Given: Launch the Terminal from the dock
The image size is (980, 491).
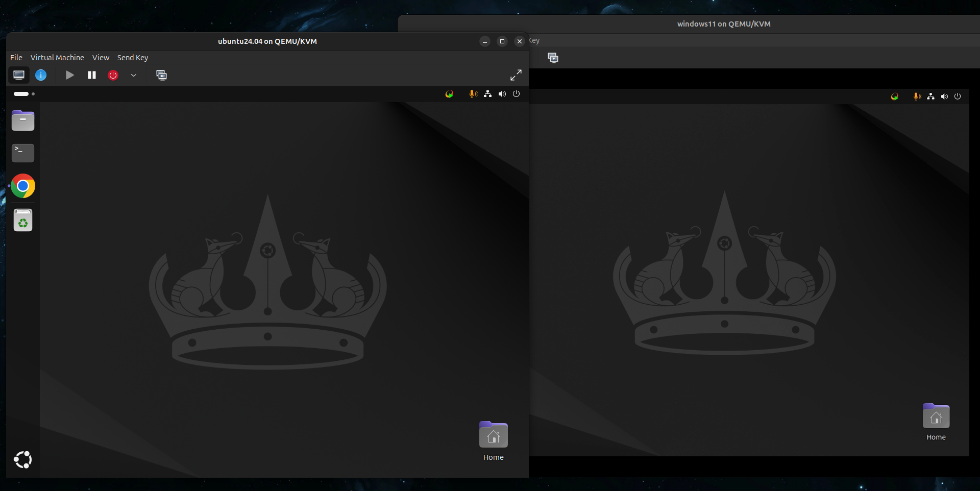Looking at the screenshot, I should (22, 153).
